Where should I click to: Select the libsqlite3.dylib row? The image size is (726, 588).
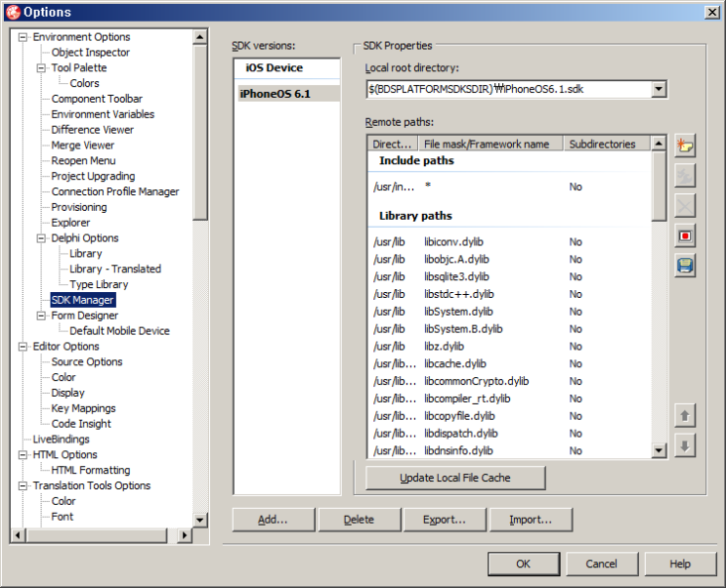click(x=509, y=276)
